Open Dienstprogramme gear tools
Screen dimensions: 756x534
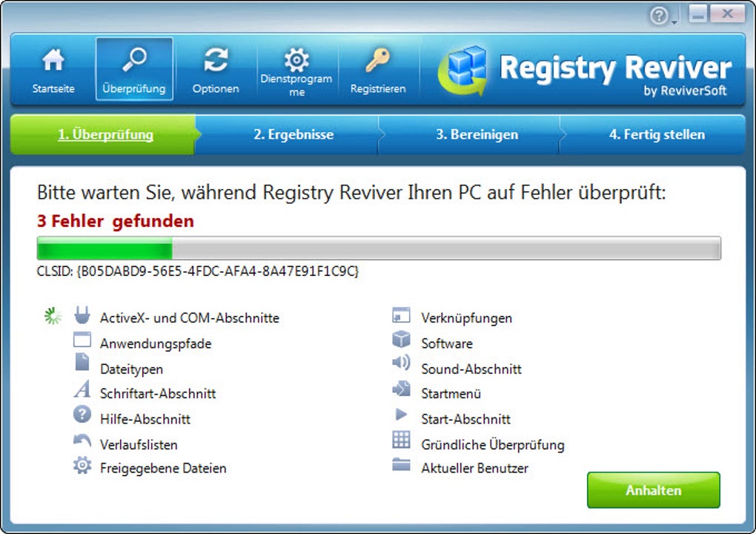point(296,70)
